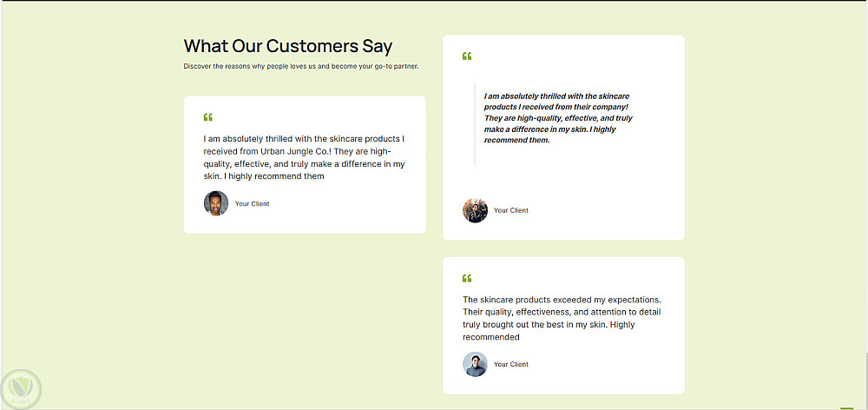The image size is (868, 410).
Task: Click the quote icon above the bold italic testimonial
Action: 467,56
